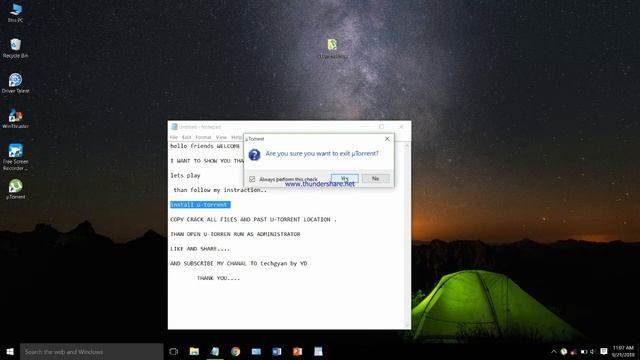Viewport: 640px width, 360px height.
Task: Select the WinThruster desktop icon
Action: pyautogui.click(x=16, y=119)
